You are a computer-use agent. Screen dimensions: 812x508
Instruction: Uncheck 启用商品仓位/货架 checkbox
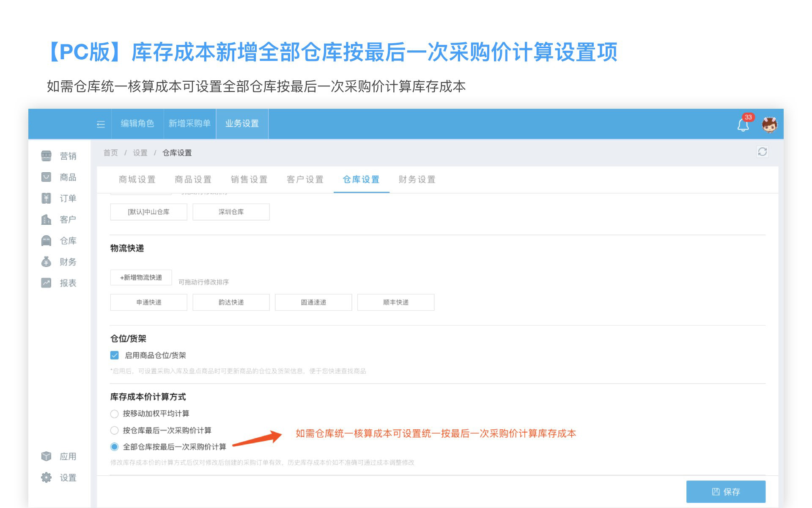pyautogui.click(x=115, y=355)
